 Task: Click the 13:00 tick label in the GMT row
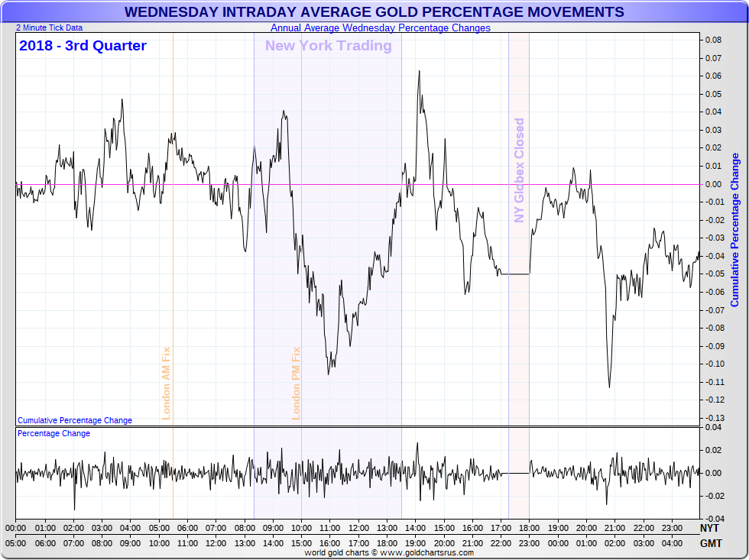244,543
